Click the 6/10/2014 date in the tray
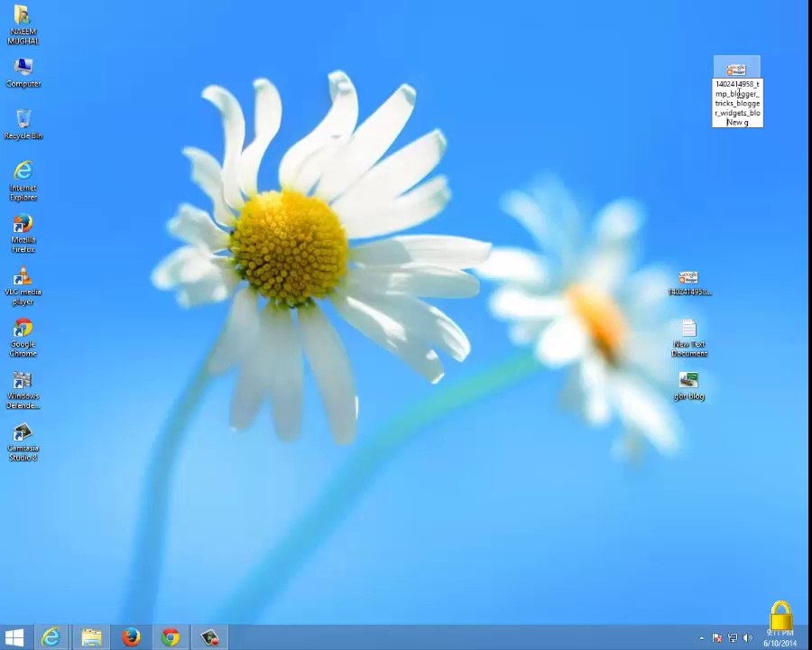Viewport: 812px width, 650px height. [x=780, y=644]
